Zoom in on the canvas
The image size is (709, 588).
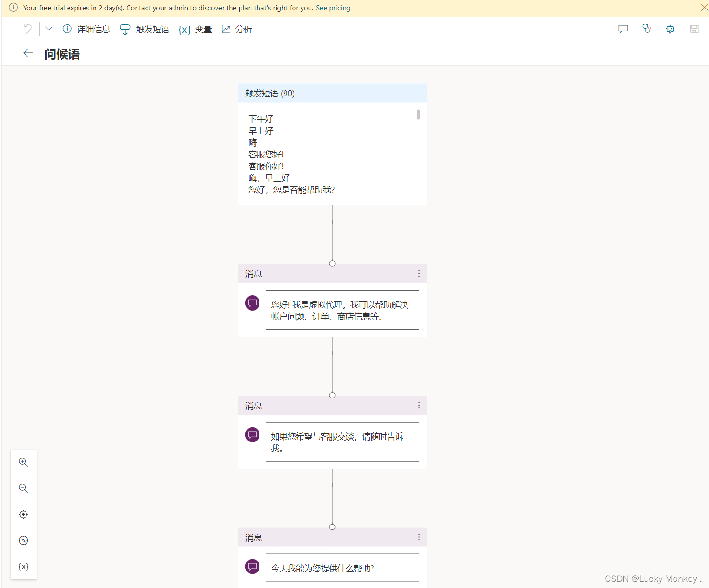[x=24, y=463]
